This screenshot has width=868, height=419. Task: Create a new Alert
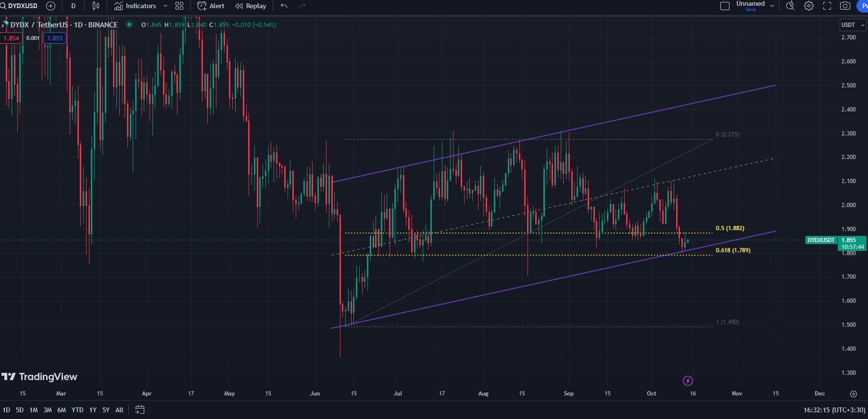coord(211,6)
